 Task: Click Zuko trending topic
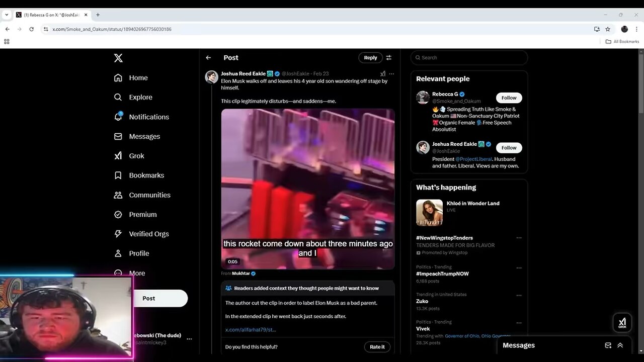(x=422, y=302)
